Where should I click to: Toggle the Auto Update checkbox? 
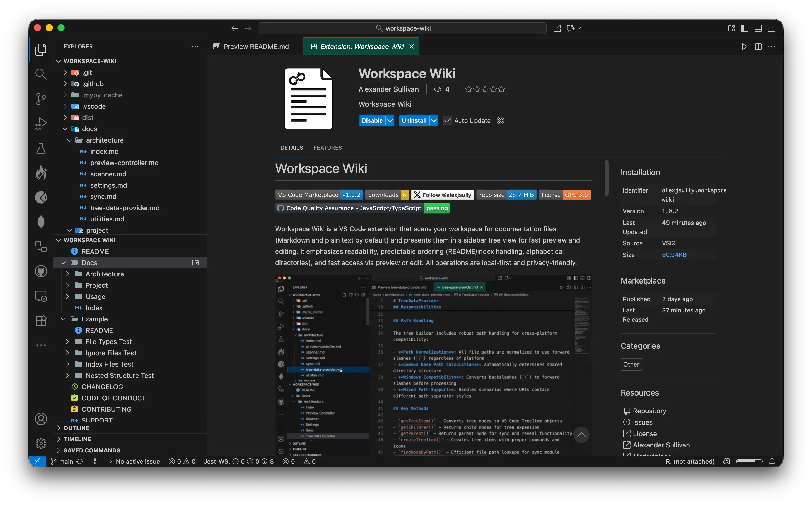tap(447, 120)
